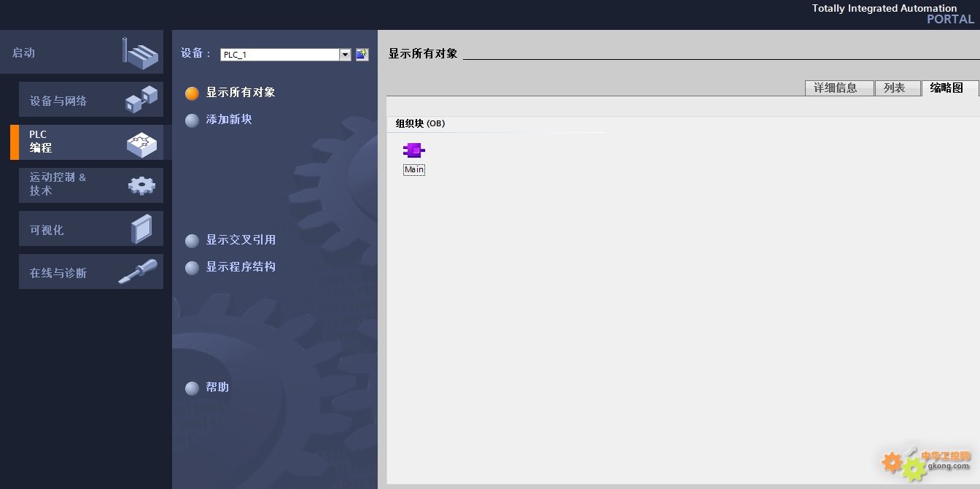
Task: Click the motion control gear icon
Action: click(141, 185)
